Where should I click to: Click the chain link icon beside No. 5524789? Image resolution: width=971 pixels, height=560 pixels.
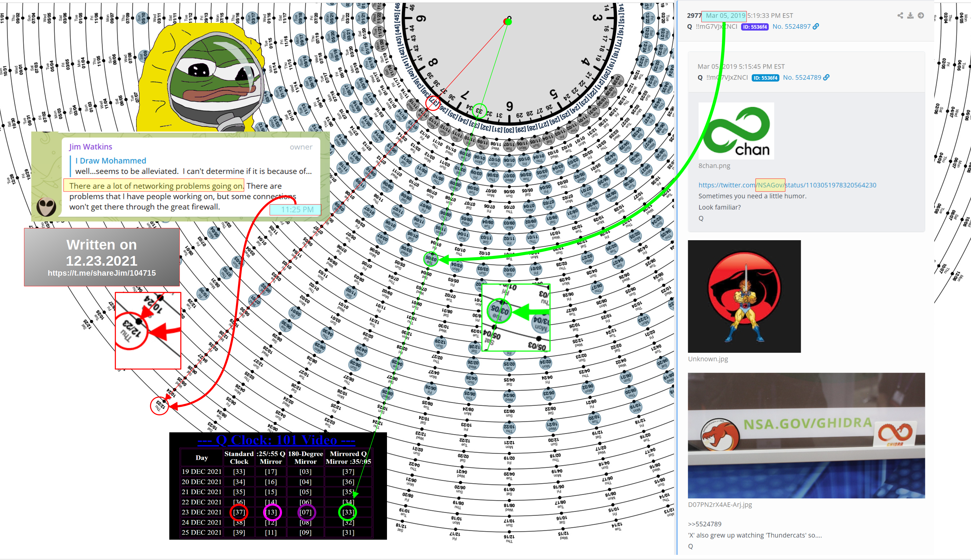coord(826,77)
